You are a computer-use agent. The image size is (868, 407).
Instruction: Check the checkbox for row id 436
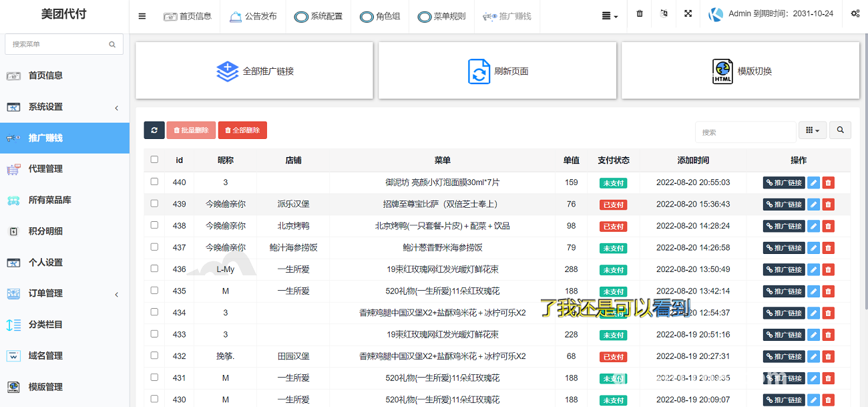tap(154, 269)
